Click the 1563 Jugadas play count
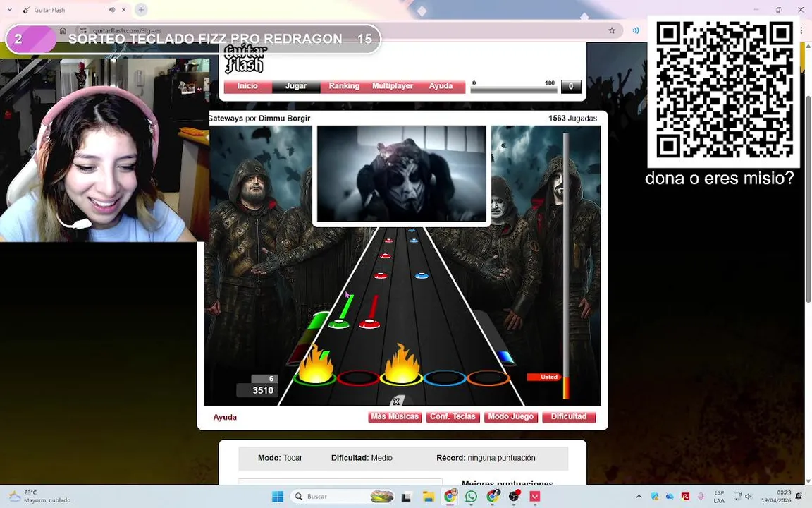812x508 pixels. (x=573, y=119)
